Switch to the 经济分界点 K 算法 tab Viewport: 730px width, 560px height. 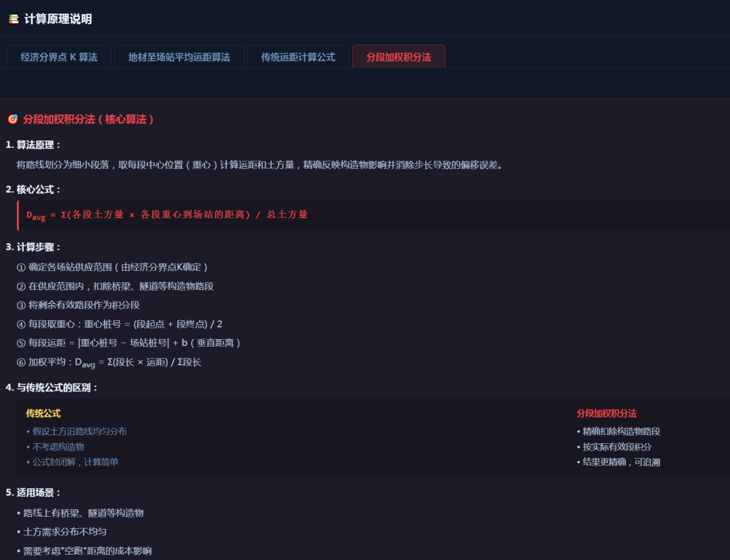click(59, 57)
